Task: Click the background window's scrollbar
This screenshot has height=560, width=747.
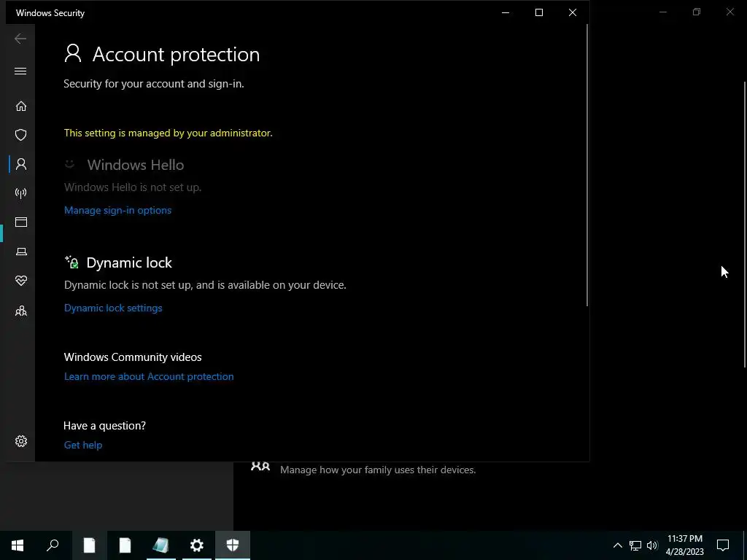Action: [x=745, y=224]
